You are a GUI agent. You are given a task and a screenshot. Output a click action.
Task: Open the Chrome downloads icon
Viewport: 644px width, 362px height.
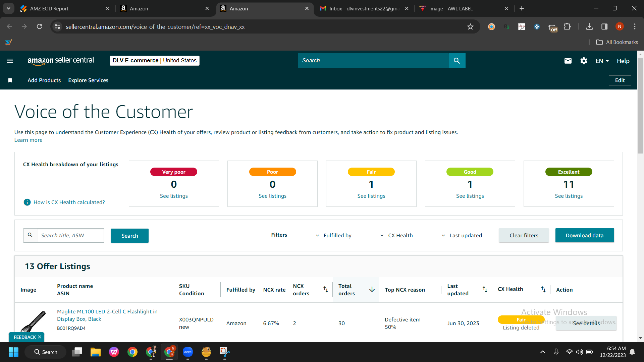click(589, 26)
